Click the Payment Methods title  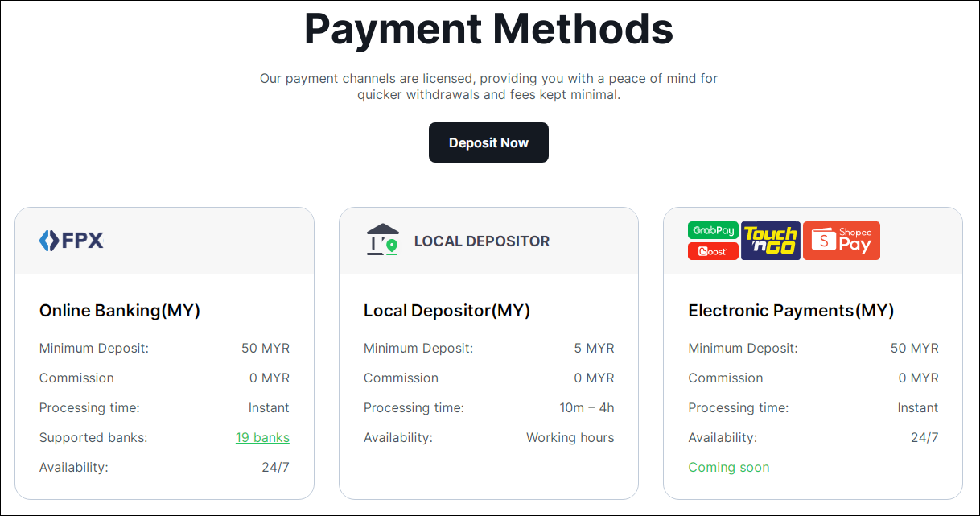[x=488, y=28]
